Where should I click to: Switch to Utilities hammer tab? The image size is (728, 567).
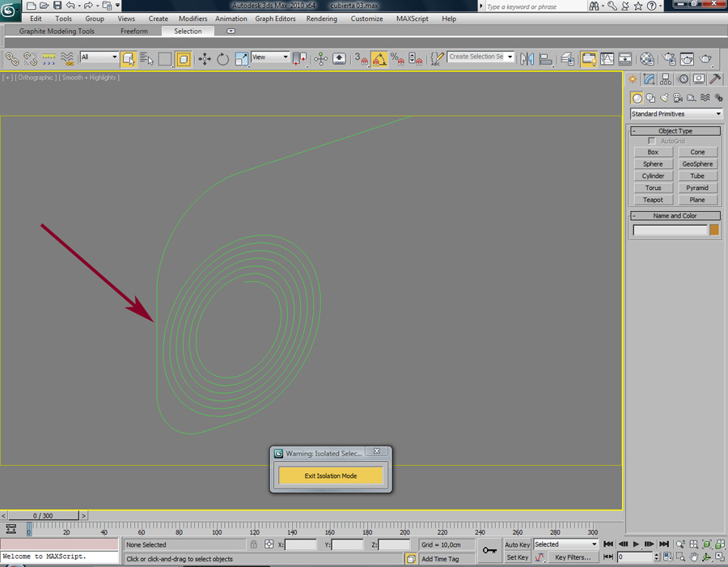[716, 79]
